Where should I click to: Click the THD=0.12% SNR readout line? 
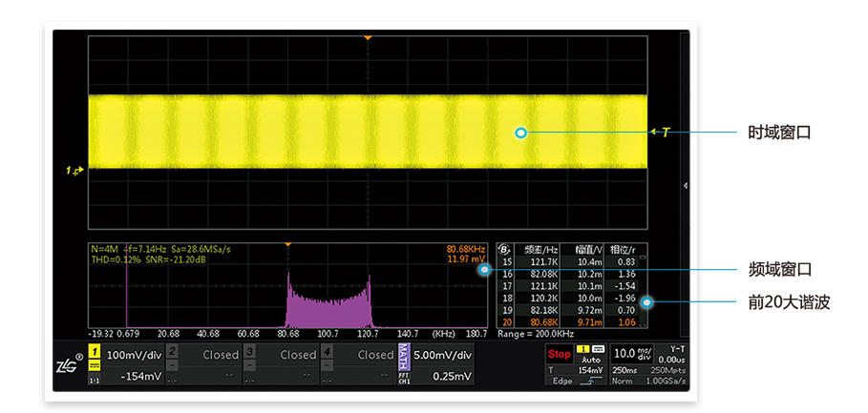tap(149, 259)
